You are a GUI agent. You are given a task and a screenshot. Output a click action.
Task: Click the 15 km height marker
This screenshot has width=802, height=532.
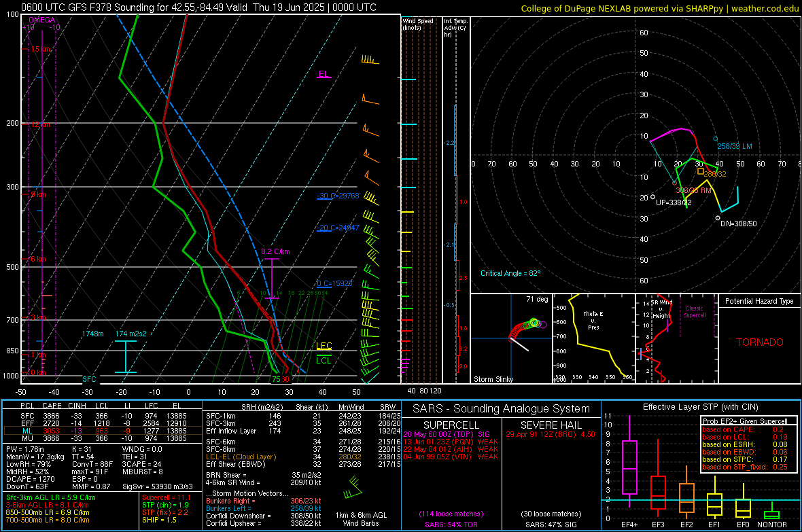pos(40,49)
